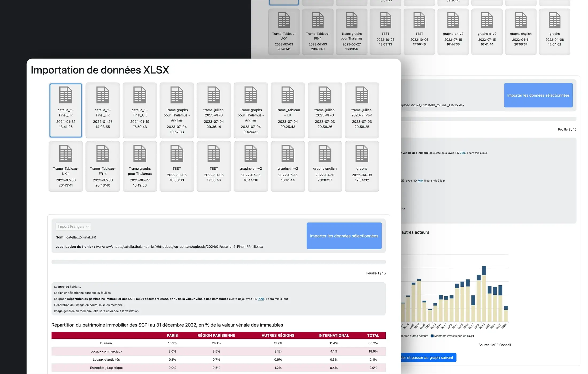Select trame-juillet-2023-VF-3 file dated 2023-07-03 20:58:26
588x374 pixels.
click(x=325, y=110)
